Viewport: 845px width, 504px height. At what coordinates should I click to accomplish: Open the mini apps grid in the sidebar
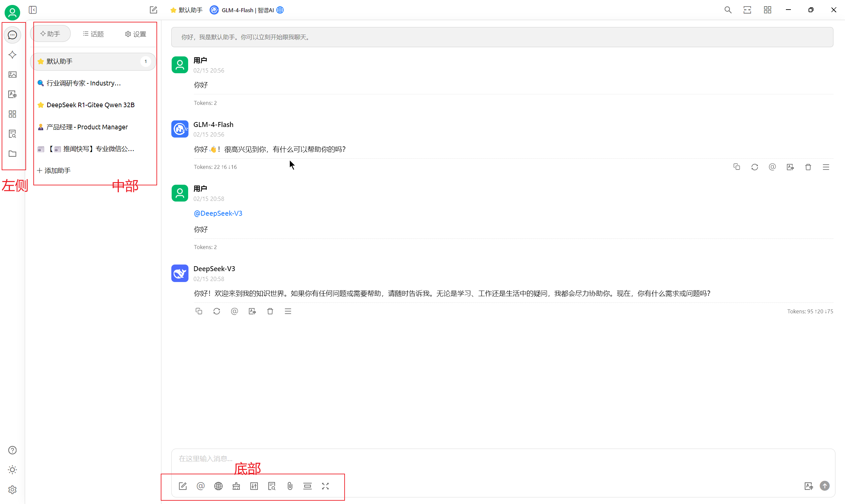pos(12,114)
